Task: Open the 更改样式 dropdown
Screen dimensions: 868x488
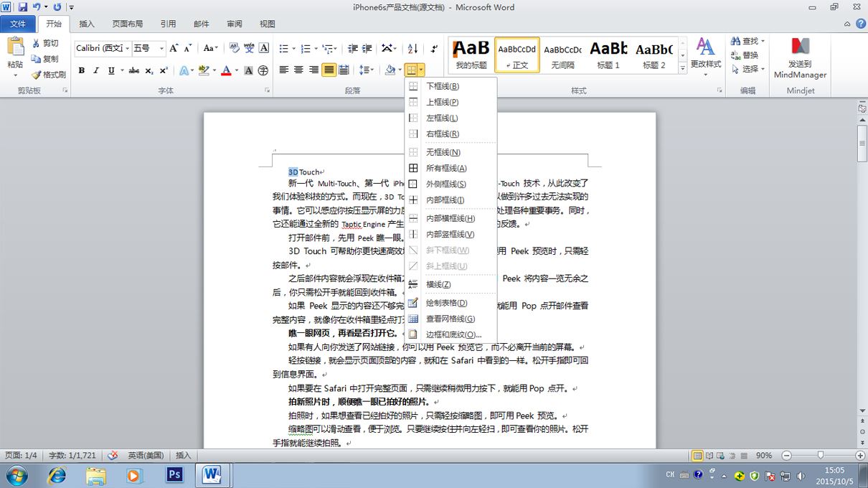Action: [x=706, y=57]
